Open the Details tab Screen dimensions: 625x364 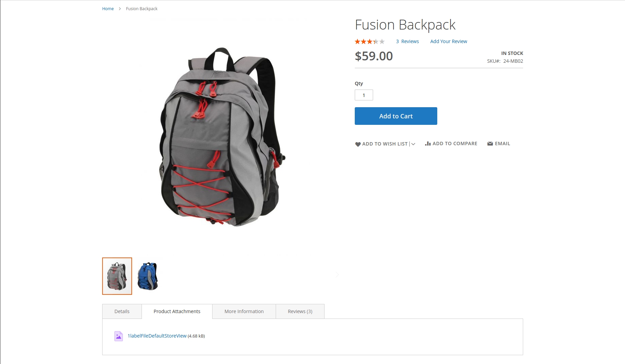[x=122, y=311]
